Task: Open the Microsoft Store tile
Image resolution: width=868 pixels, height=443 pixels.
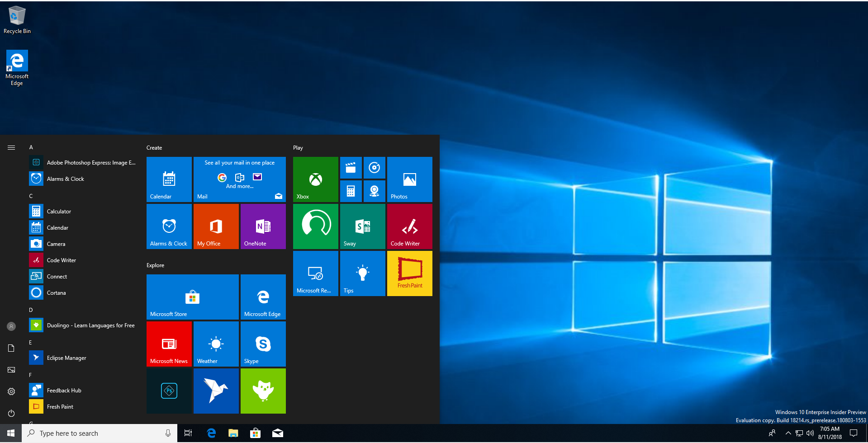Action: pyautogui.click(x=193, y=297)
